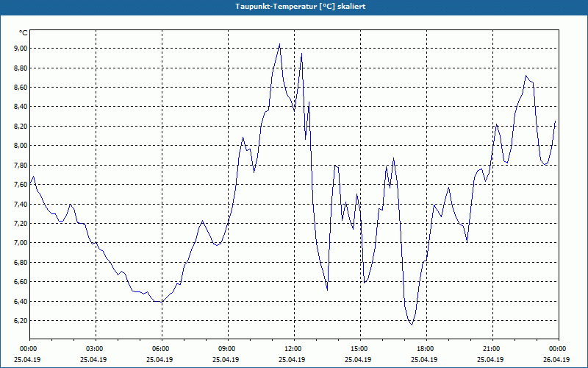Click the 7,20 y-axis value
The image size is (588, 368).
pyautogui.click(x=21, y=224)
